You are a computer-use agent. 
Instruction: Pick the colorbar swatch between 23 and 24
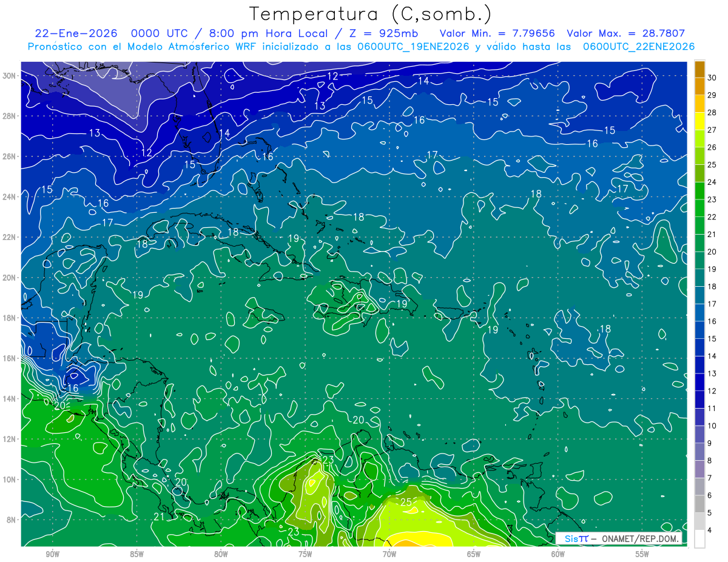[699, 190]
